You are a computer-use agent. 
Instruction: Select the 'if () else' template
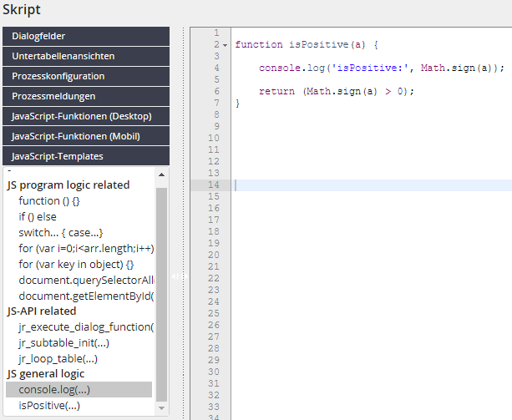(38, 216)
